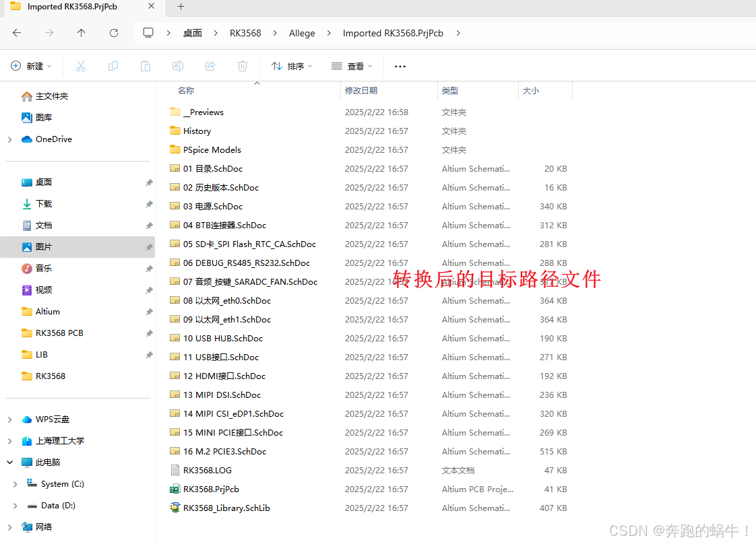Viewport: 756px width, 544px height.
Task: Select the RK3568.PrjPcb project file
Action: [204, 489]
